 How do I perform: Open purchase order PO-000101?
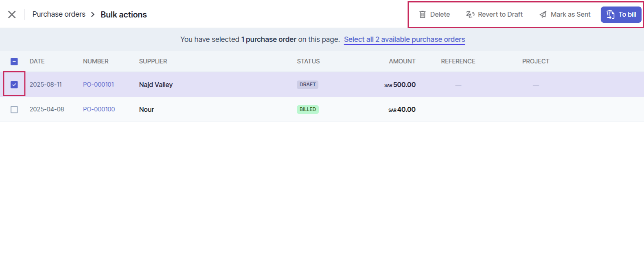coord(99,85)
